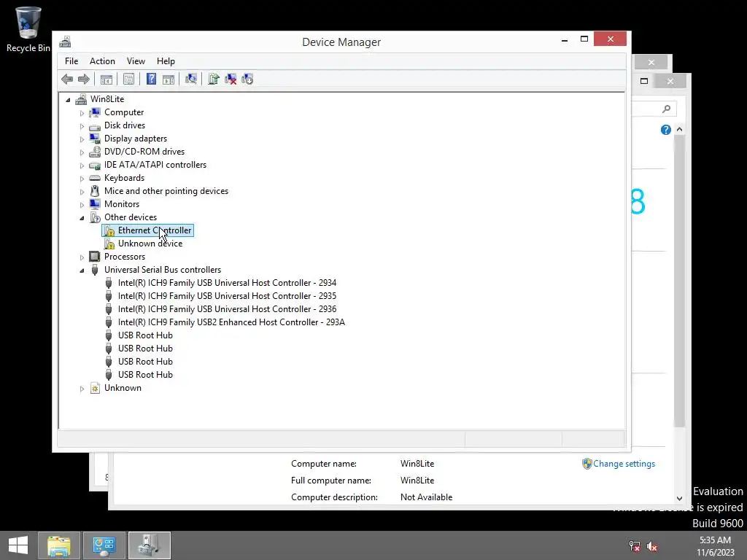Click the network status tray icon
The width and height of the screenshot is (747, 560).
[635, 546]
